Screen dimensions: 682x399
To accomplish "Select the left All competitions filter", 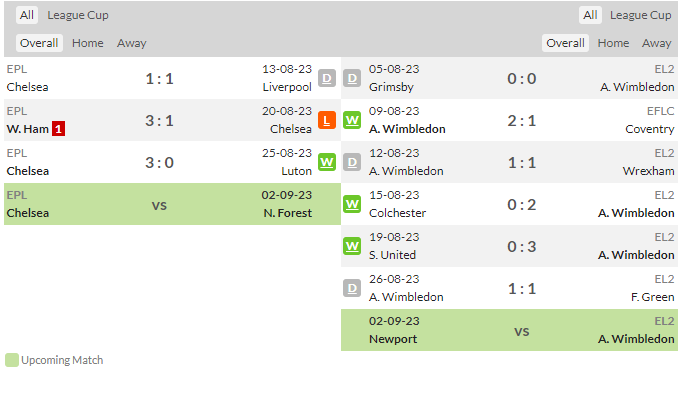I will 27,15.
